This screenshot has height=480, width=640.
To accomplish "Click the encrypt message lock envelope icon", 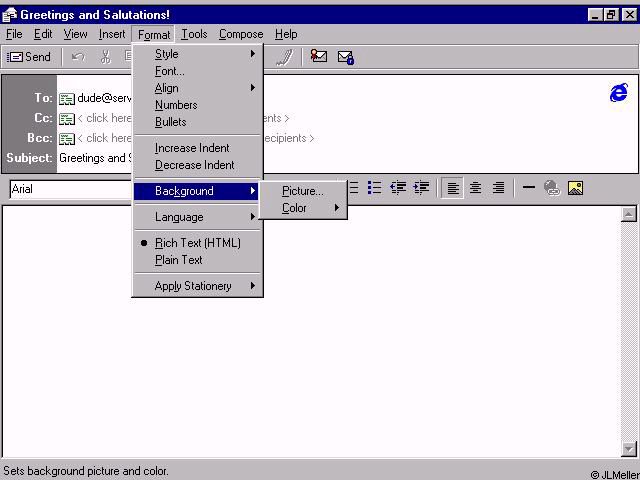I will coord(346,57).
